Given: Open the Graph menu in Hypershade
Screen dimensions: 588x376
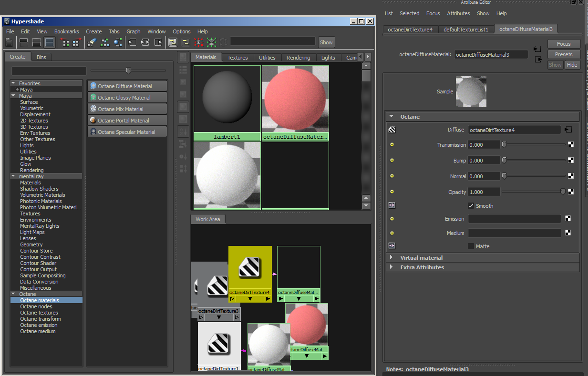Looking at the screenshot, I should pos(134,31).
